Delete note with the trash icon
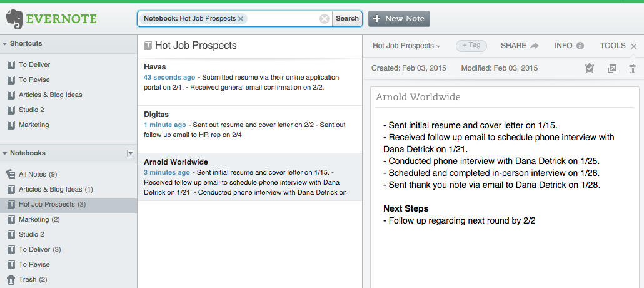The image size is (644, 288). coord(633,69)
